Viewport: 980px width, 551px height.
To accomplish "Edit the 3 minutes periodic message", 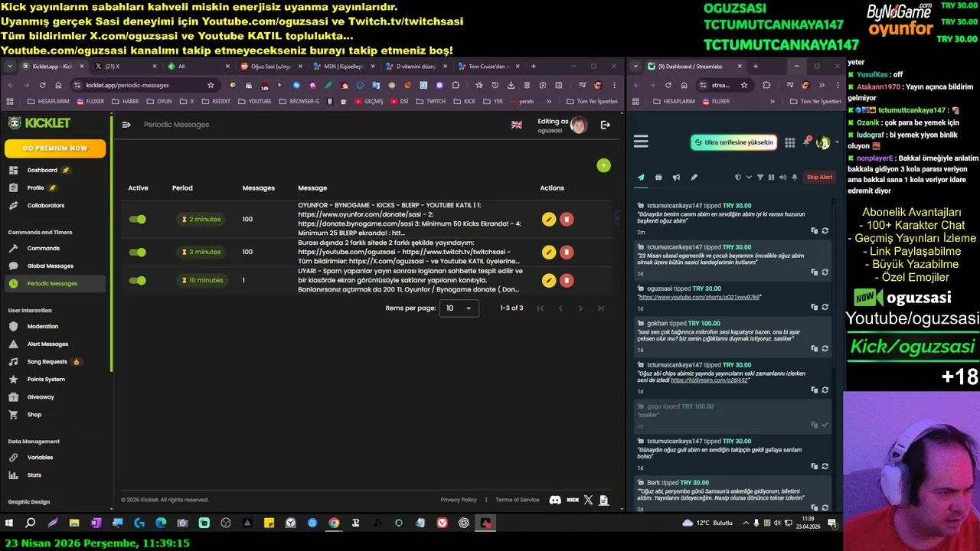I will point(548,252).
